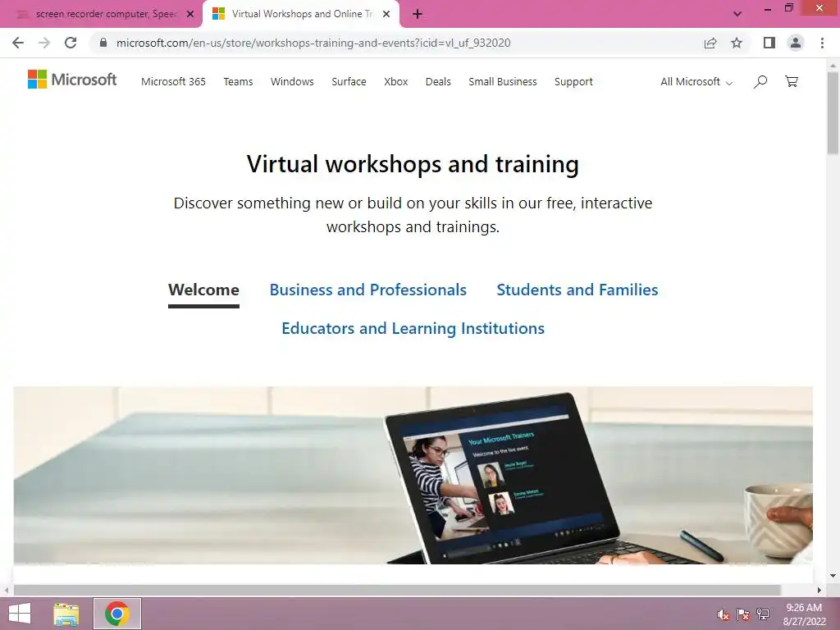Open the Microsoft site search
The image size is (840, 630).
pyautogui.click(x=760, y=81)
